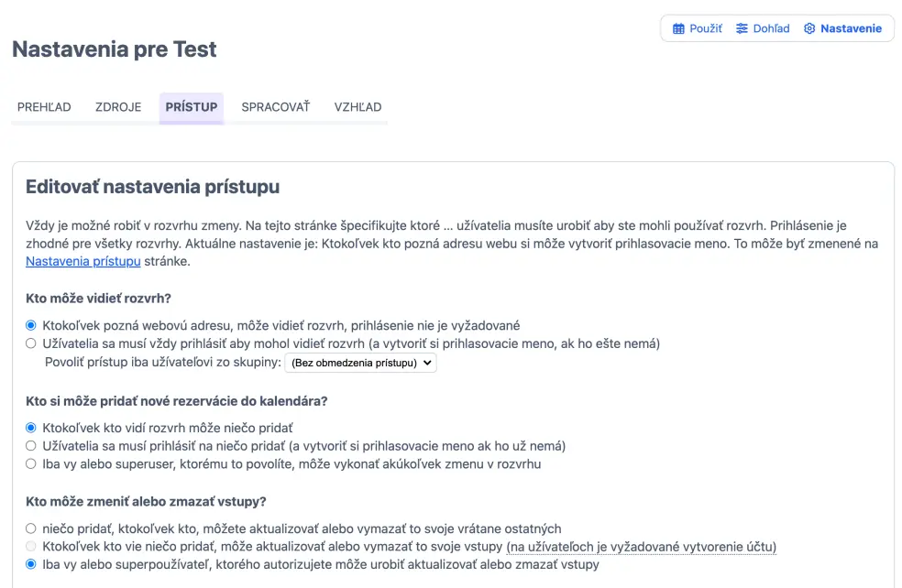Open the '(Bez obmedzenia prístupu)' group dropdown
This screenshot has height=588, width=902.
[x=361, y=363]
